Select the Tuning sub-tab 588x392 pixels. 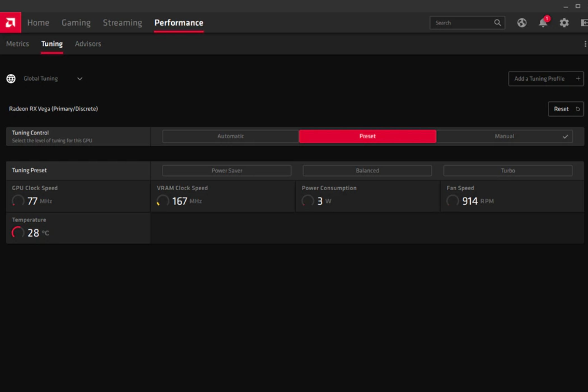pyautogui.click(x=52, y=44)
